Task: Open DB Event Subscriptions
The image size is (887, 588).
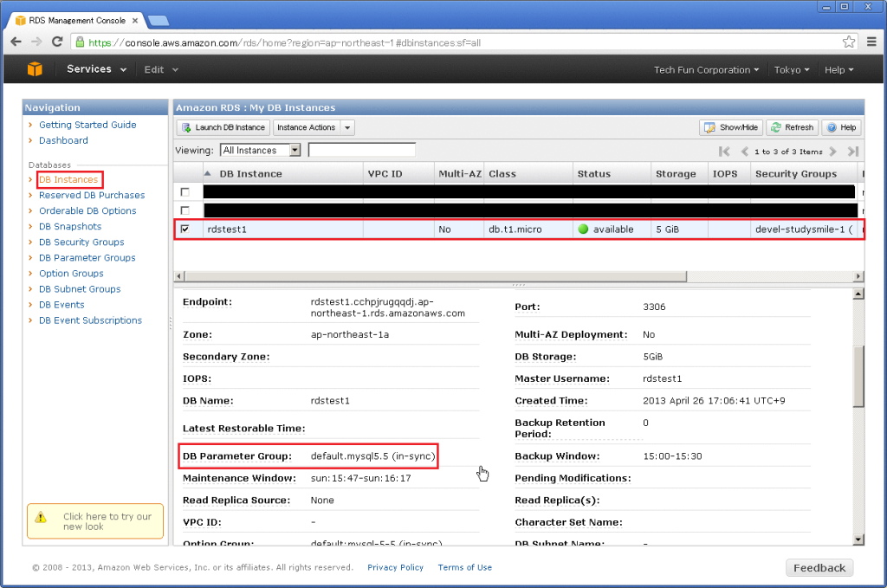Action: 90,320
